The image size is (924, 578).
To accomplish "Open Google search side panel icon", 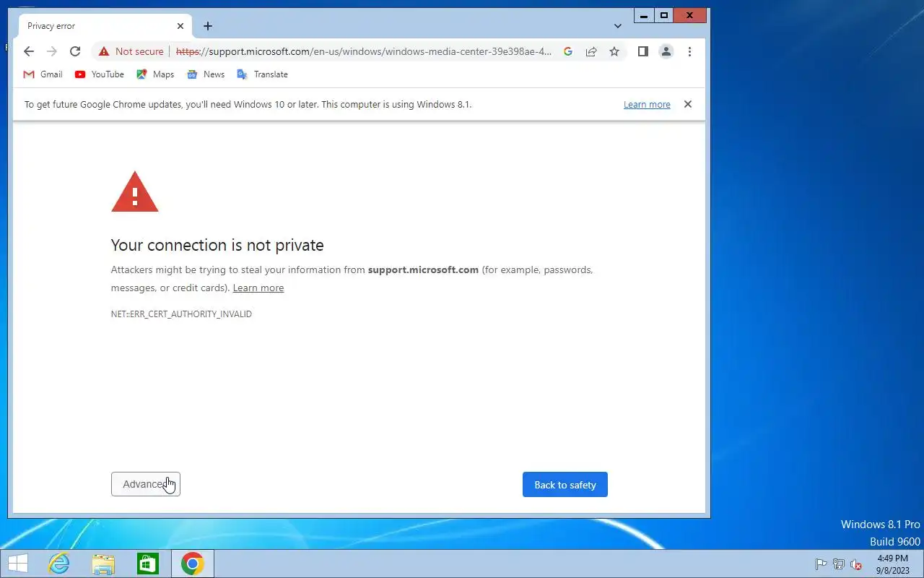I will tap(568, 51).
